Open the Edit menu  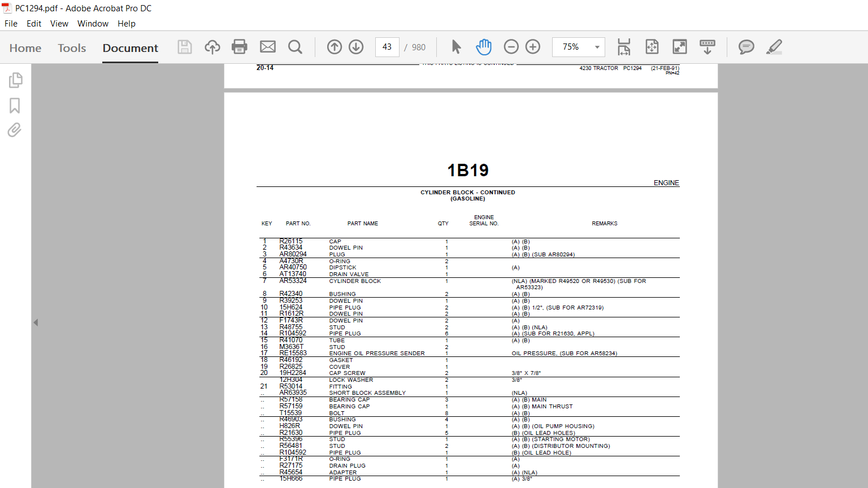34,24
